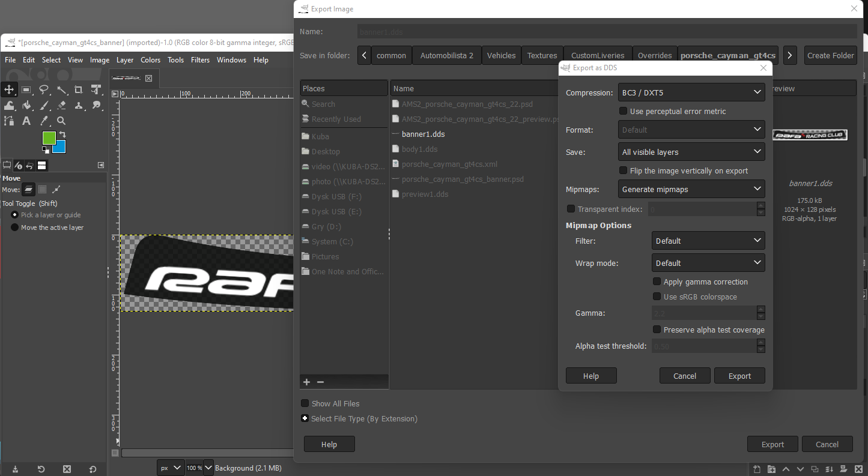Viewport: 868px width, 476px height.
Task: Click the green foreground color swatch
Action: click(49, 137)
